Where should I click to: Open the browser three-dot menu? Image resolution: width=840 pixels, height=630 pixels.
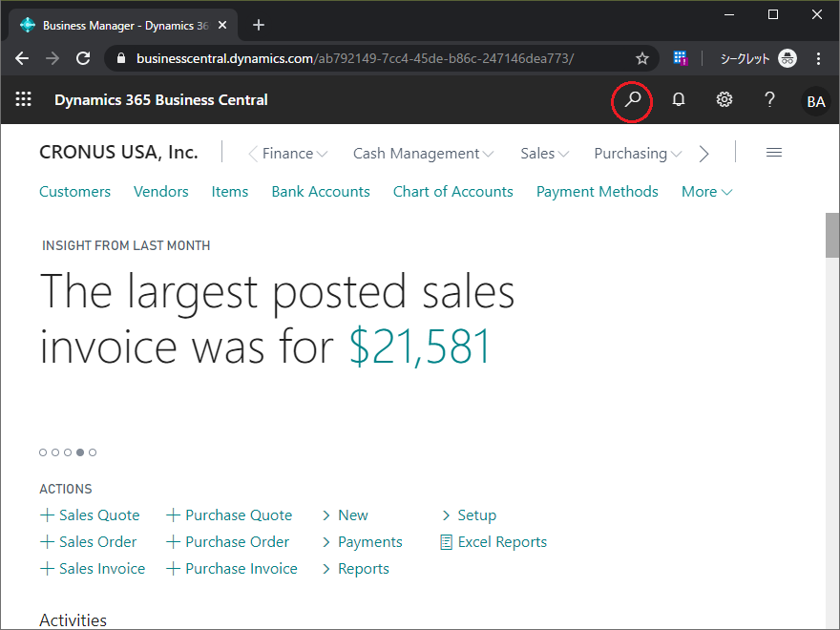818,58
